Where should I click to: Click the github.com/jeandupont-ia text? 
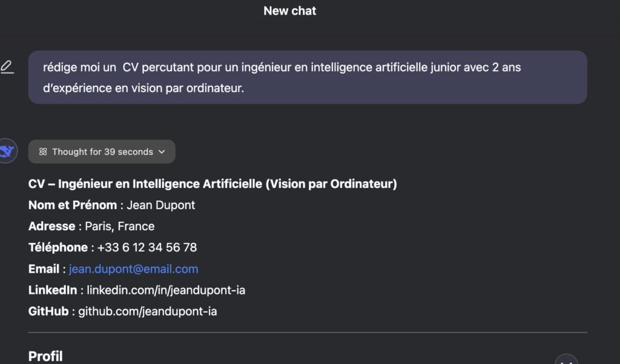[x=148, y=311]
